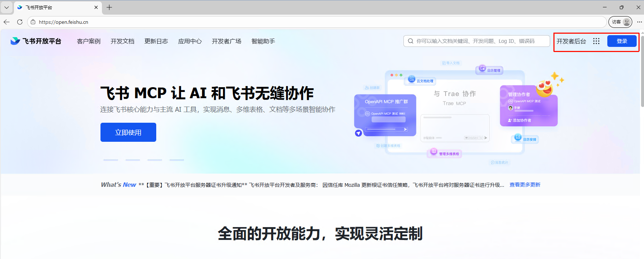Open the 客户案例 menu item

pos(89,41)
